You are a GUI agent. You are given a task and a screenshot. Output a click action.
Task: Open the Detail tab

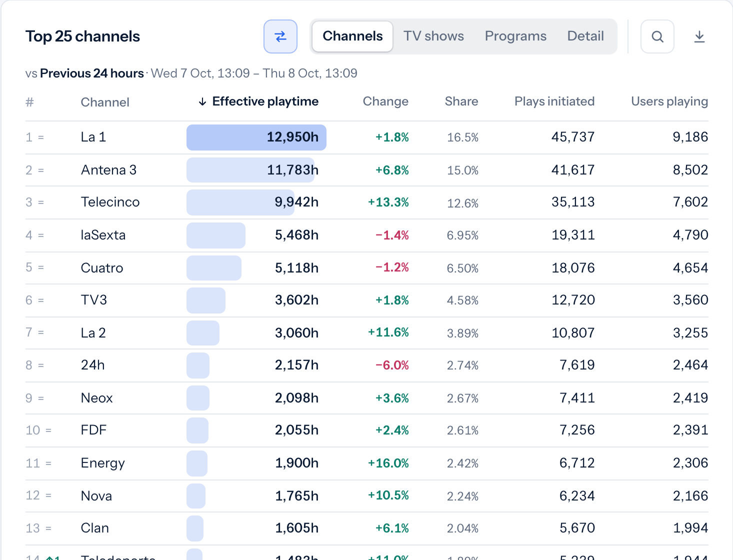coord(585,36)
